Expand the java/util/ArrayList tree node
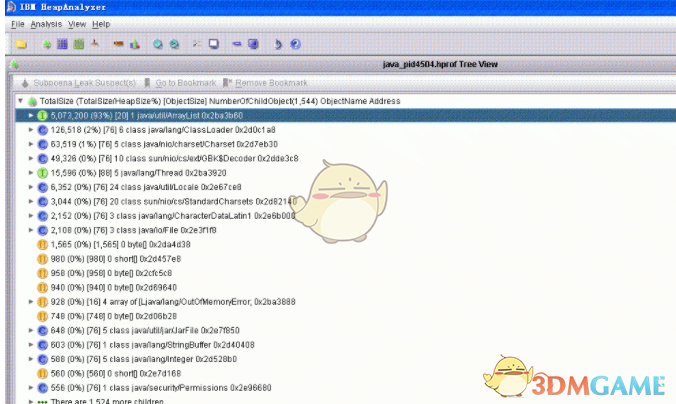The height and width of the screenshot is (404, 676). click(x=31, y=115)
